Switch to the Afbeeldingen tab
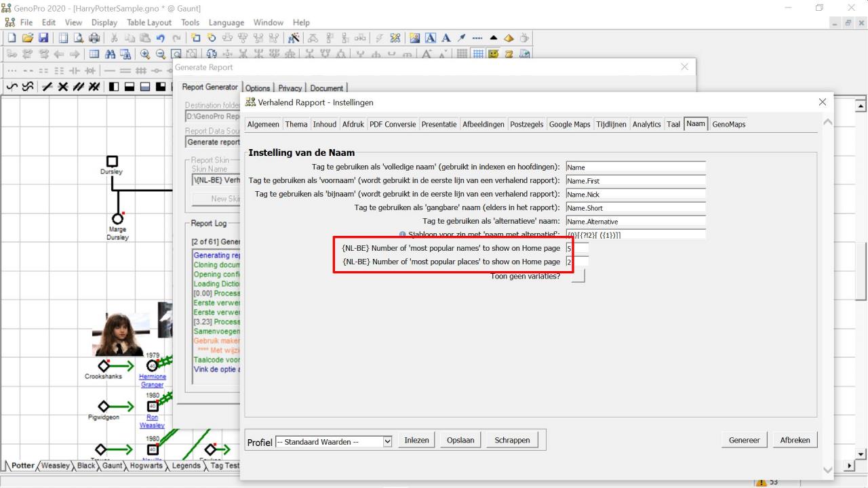This screenshot has height=488, width=868. pos(484,124)
